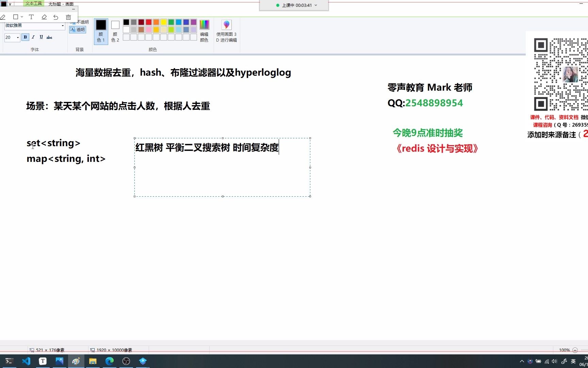The image size is (588, 368).
Task: Toggle strikethrough text formatting
Action: tap(49, 37)
